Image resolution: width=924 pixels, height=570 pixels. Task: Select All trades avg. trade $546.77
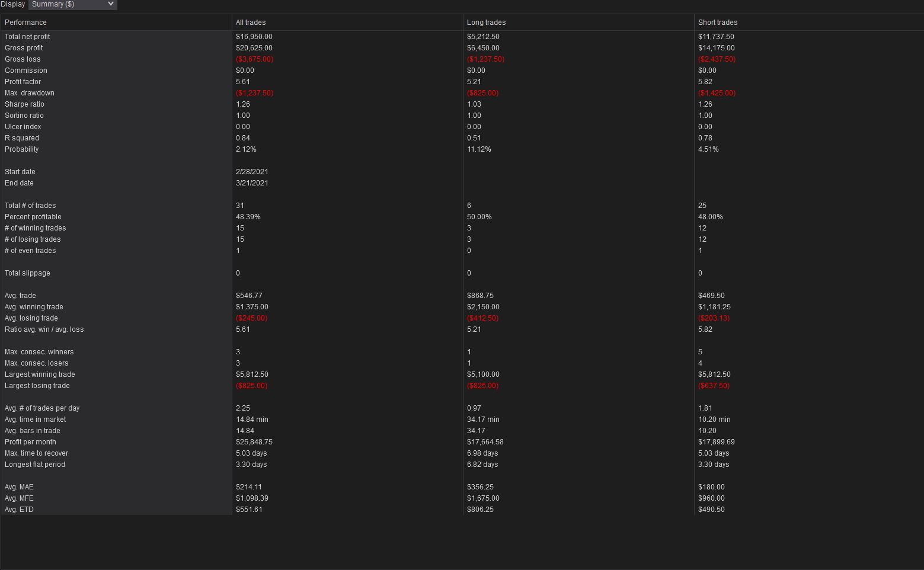pos(249,296)
